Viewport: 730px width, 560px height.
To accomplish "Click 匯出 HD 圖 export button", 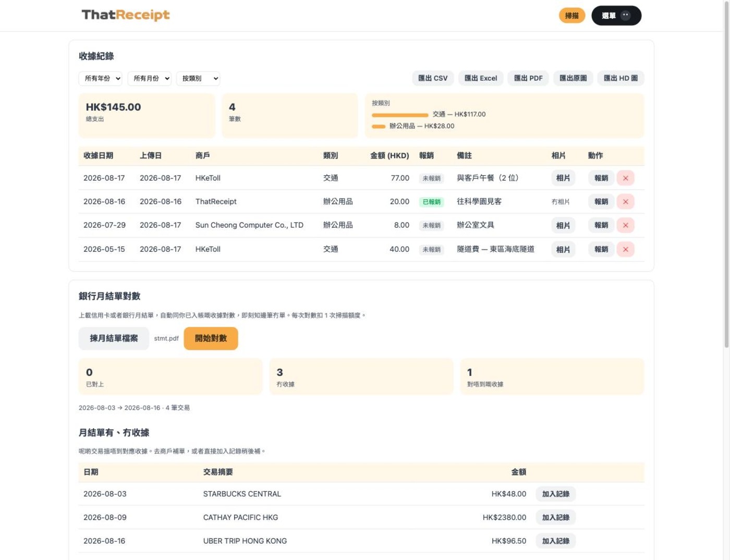I will [620, 78].
